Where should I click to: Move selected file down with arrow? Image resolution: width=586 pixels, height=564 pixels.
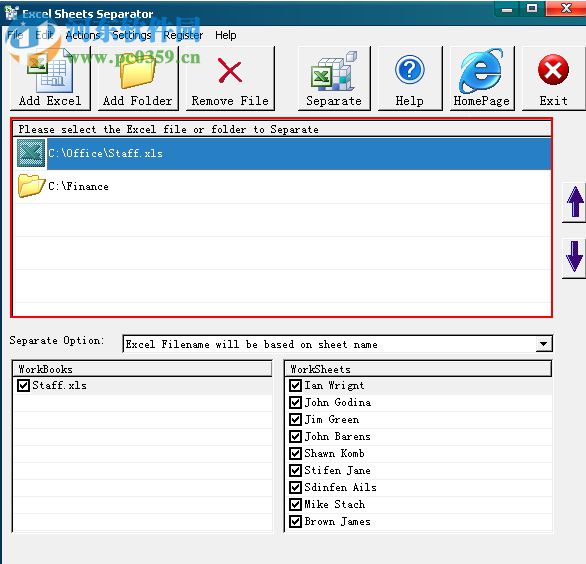574,257
